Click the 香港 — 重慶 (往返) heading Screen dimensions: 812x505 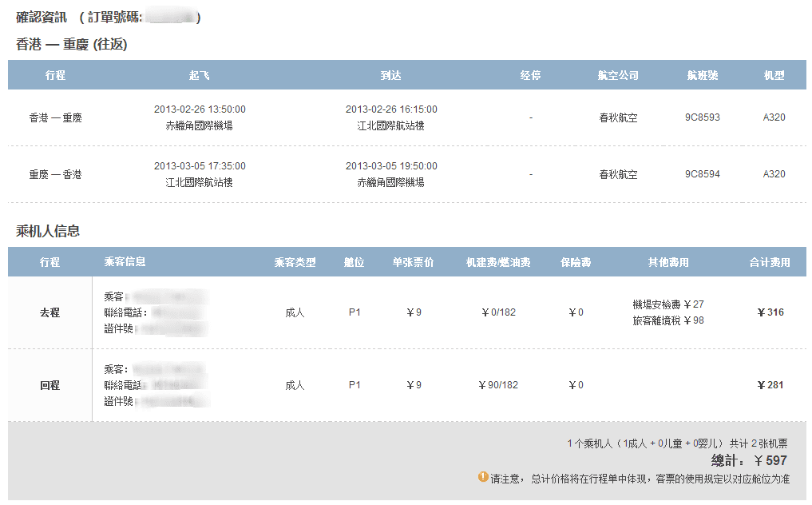(x=72, y=45)
